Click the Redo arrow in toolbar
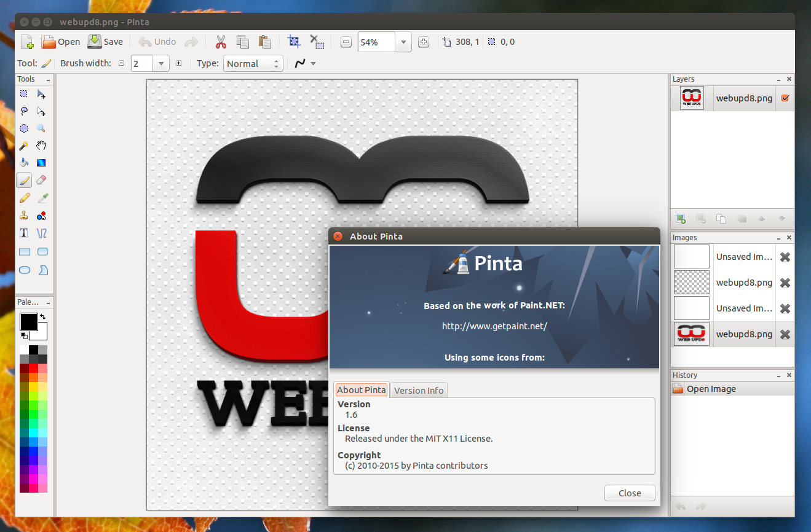Viewport: 811px width, 532px height. (191, 42)
